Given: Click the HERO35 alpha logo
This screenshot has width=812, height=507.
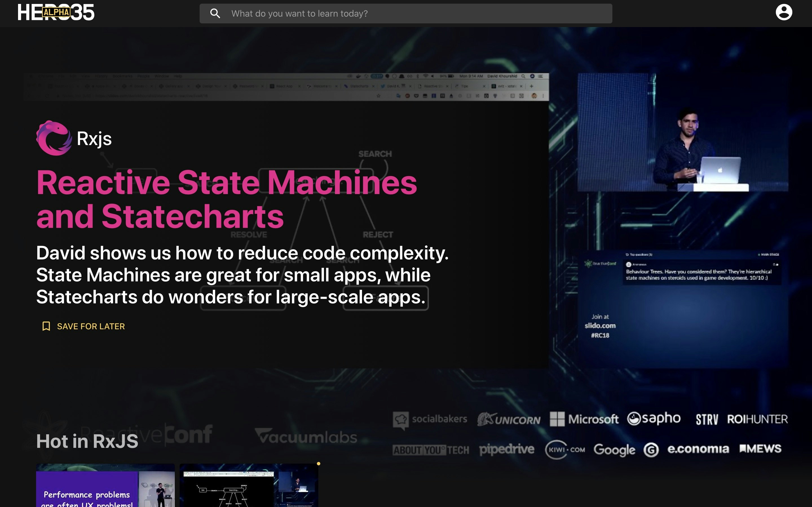Looking at the screenshot, I should tap(56, 13).
